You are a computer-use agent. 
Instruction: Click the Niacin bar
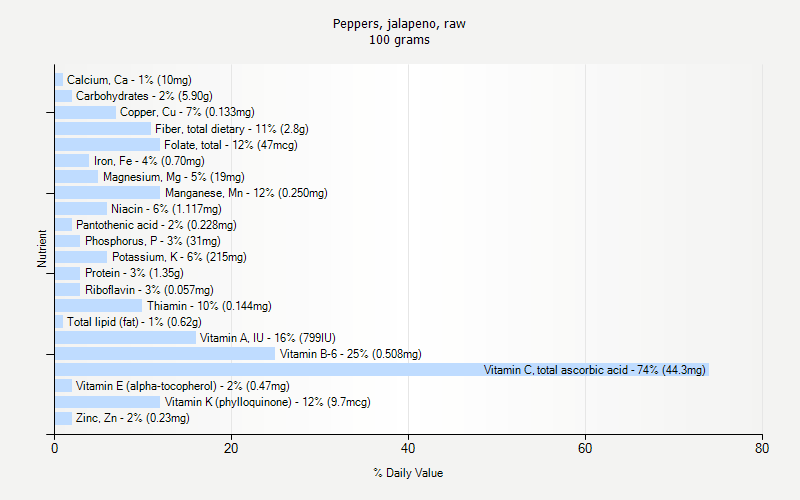81,209
